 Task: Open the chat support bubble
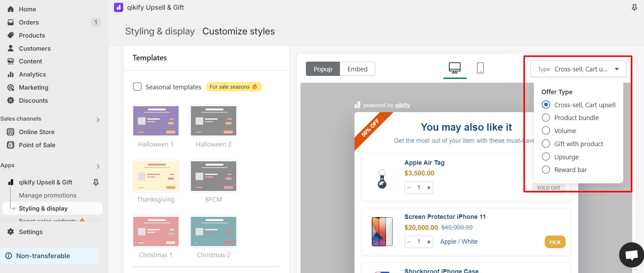pyautogui.click(x=632, y=255)
